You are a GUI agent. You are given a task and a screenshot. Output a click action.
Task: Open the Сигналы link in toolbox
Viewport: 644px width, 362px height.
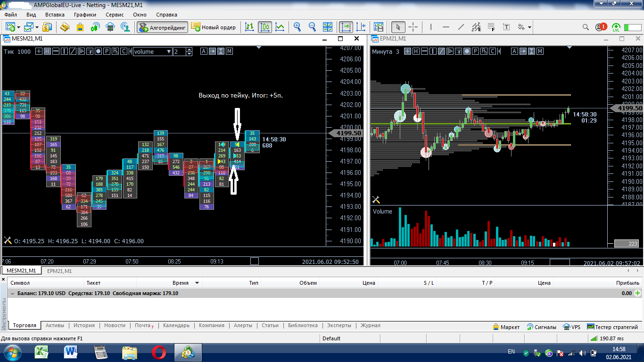[542, 327]
